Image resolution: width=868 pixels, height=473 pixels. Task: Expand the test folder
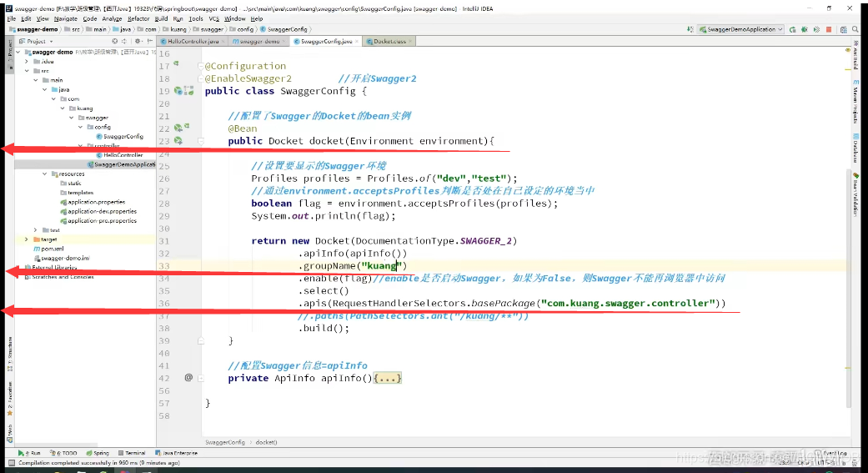36,230
